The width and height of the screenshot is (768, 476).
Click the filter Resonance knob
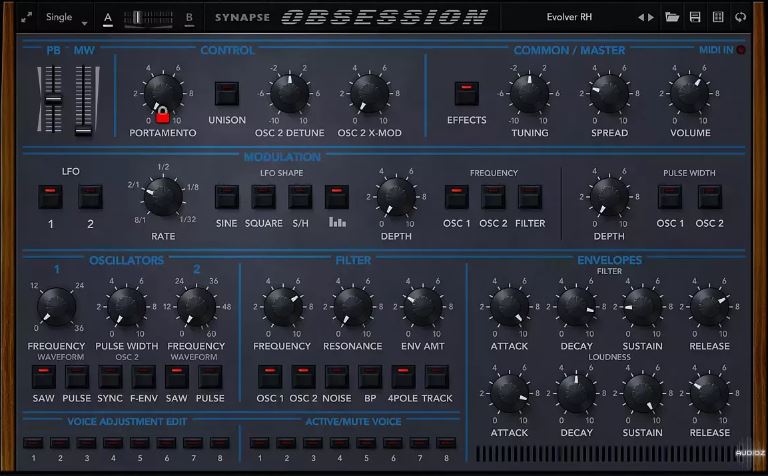point(353,307)
